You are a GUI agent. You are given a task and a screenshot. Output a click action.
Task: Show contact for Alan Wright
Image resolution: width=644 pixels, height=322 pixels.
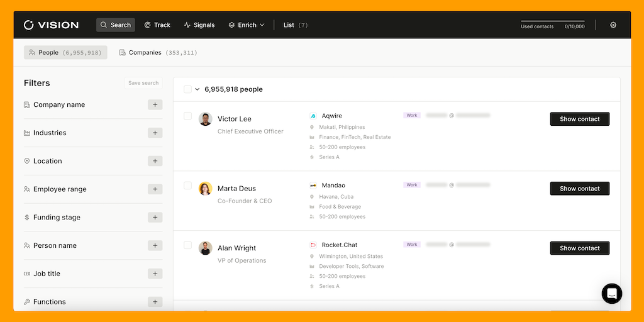click(579, 248)
